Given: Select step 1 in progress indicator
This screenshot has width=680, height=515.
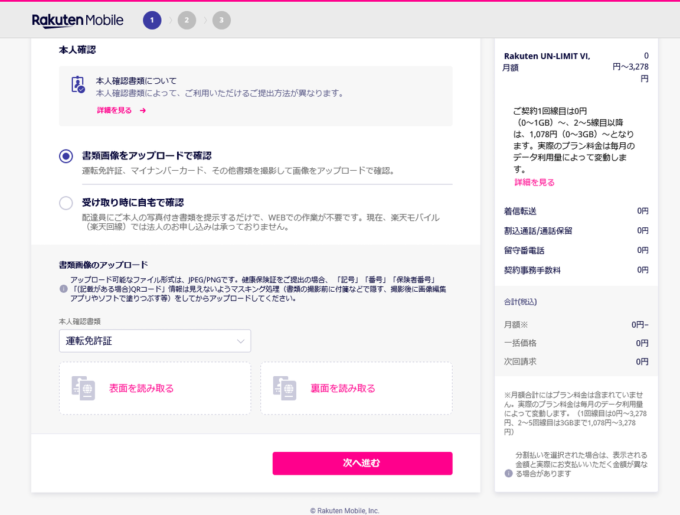Looking at the screenshot, I should pyautogui.click(x=152, y=20).
